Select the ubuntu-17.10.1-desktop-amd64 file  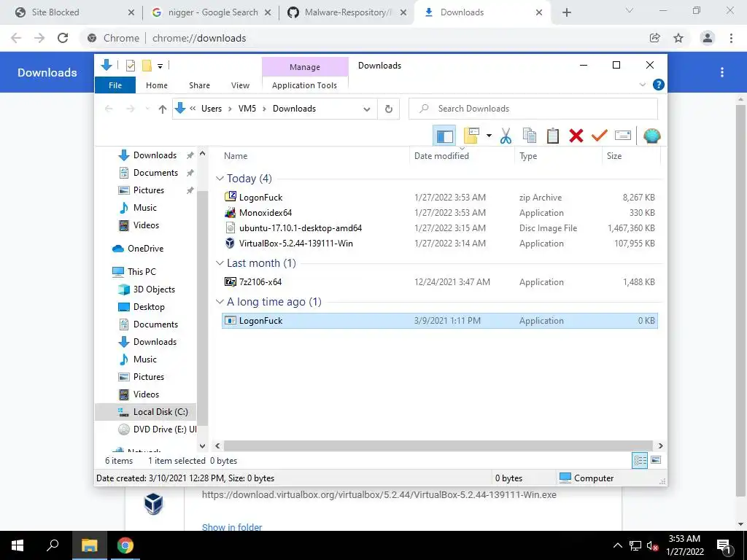(439, 228)
